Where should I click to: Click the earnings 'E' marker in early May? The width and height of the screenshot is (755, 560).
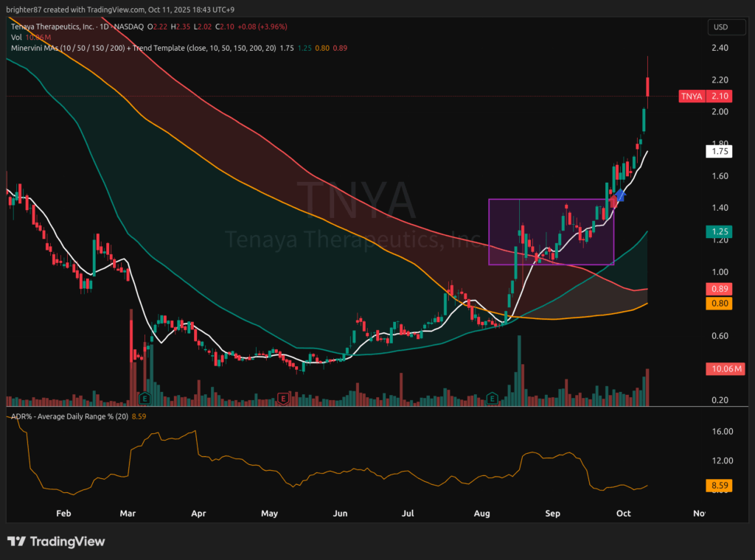click(x=282, y=399)
